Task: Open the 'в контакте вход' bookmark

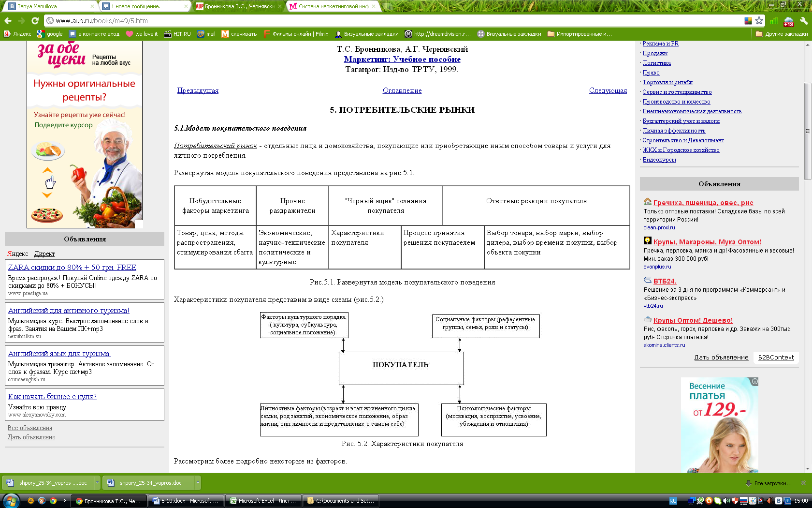Action: click(94, 34)
